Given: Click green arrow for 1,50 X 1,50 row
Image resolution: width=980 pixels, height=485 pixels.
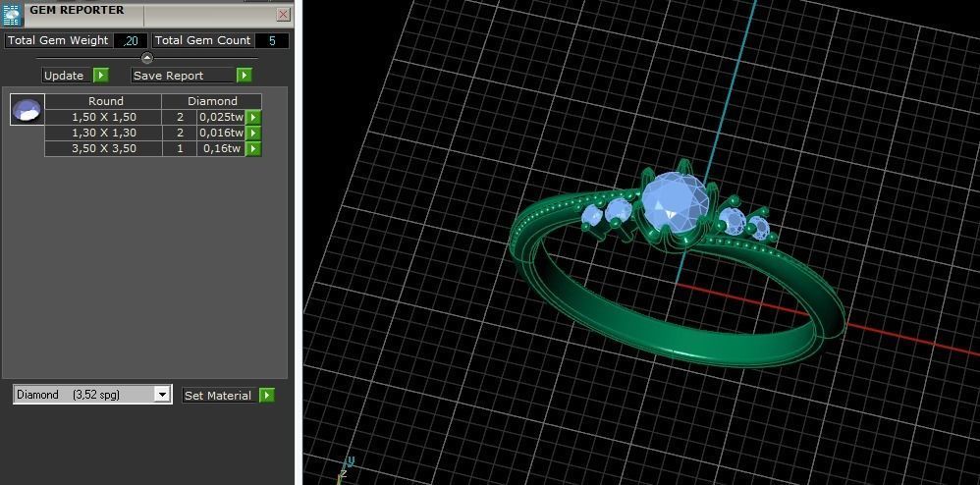Looking at the screenshot, I should 253,117.
